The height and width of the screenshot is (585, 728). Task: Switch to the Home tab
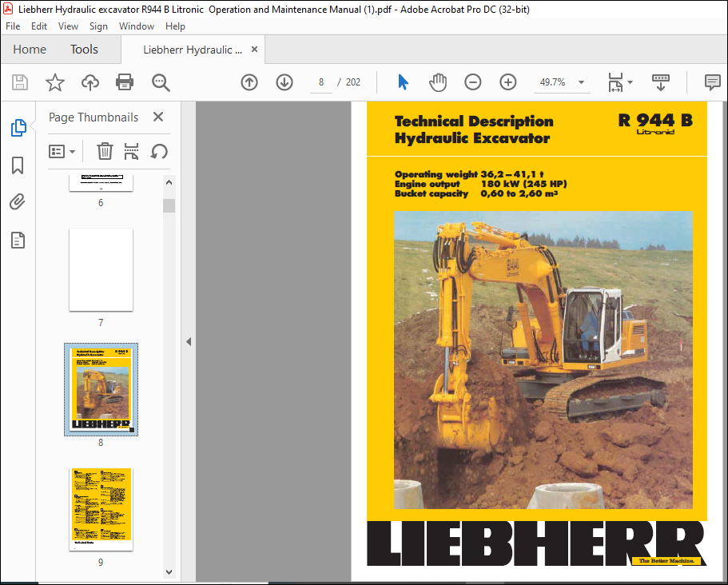(x=30, y=50)
